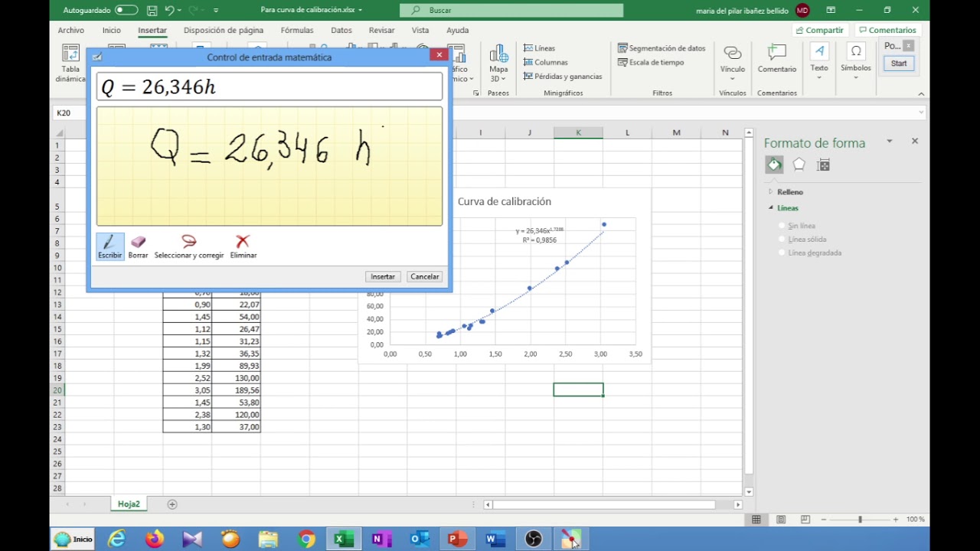Insert a Columnas sparkline

pos(545,62)
